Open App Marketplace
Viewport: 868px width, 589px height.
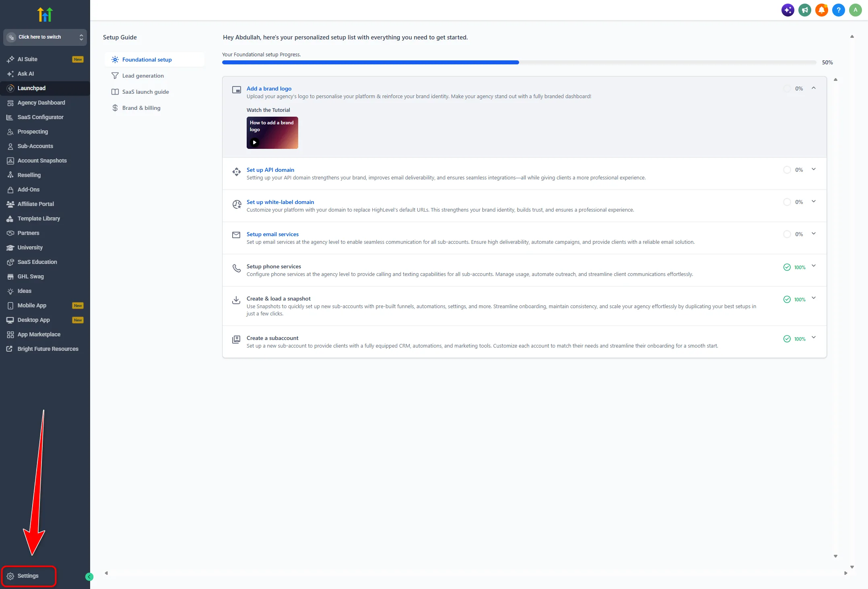point(45,334)
